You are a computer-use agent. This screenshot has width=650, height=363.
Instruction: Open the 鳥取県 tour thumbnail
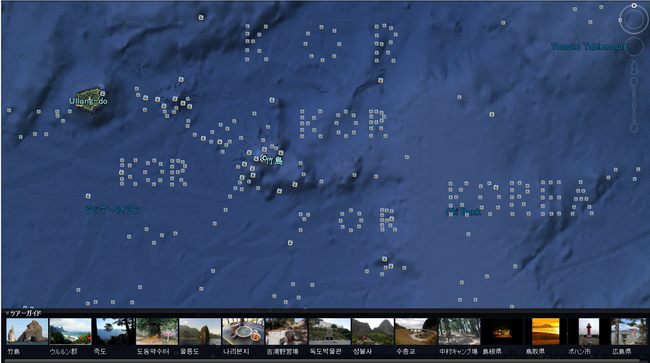(546, 332)
